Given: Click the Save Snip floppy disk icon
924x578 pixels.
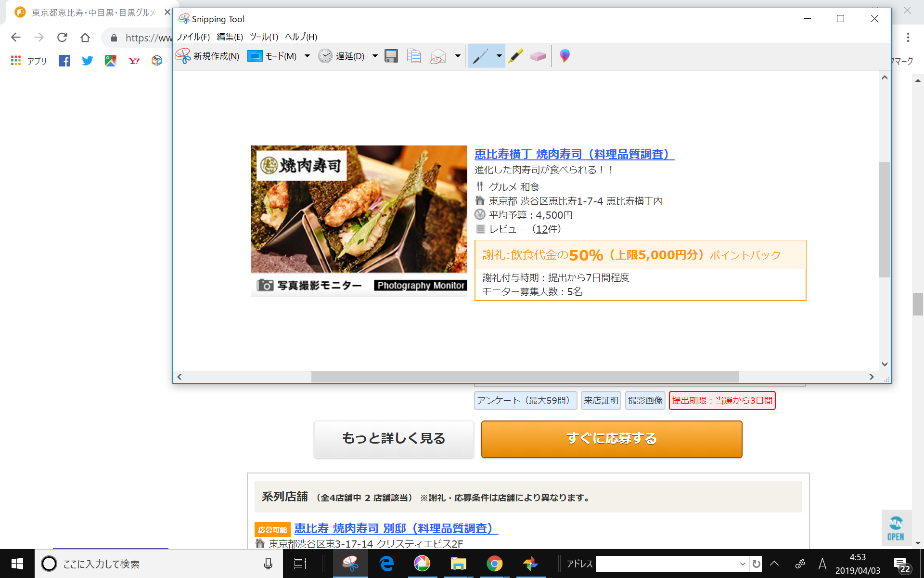Looking at the screenshot, I should coord(391,56).
